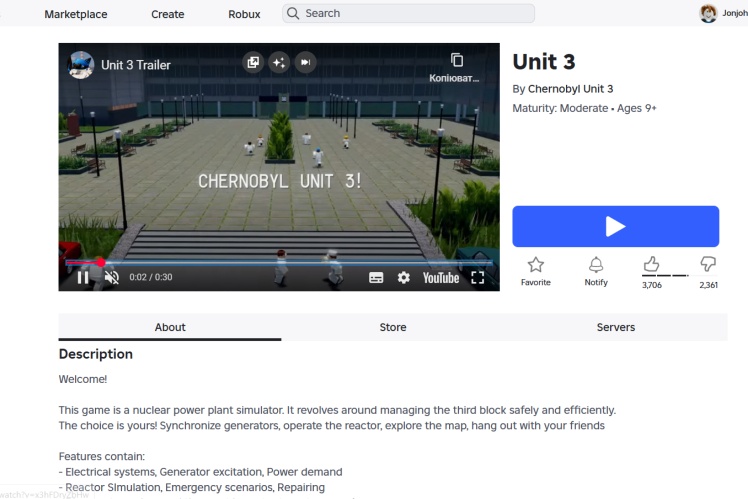Toggle video subtitles on
Viewport: 748px width, 499px height.
point(376,277)
